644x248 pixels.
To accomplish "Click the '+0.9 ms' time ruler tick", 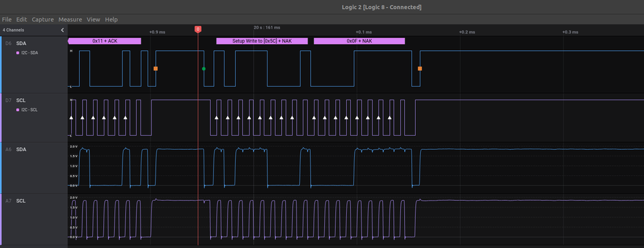I will point(157,32).
